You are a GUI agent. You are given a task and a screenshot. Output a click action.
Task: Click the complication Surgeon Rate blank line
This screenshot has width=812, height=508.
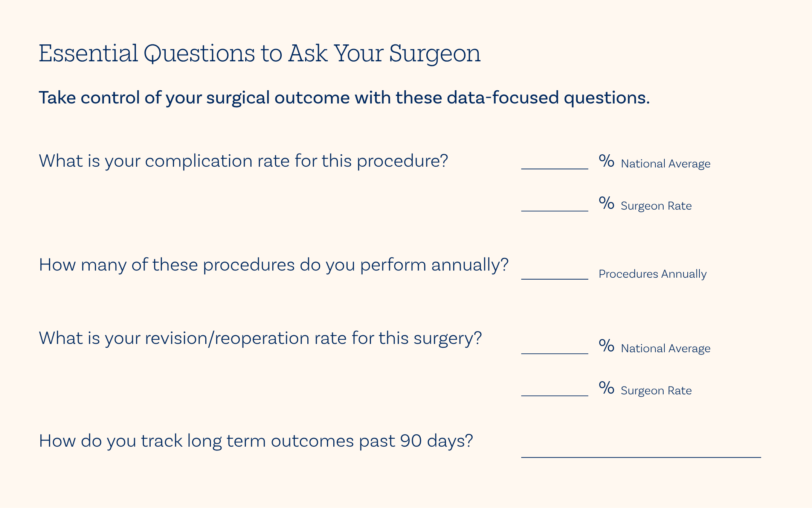point(554,206)
